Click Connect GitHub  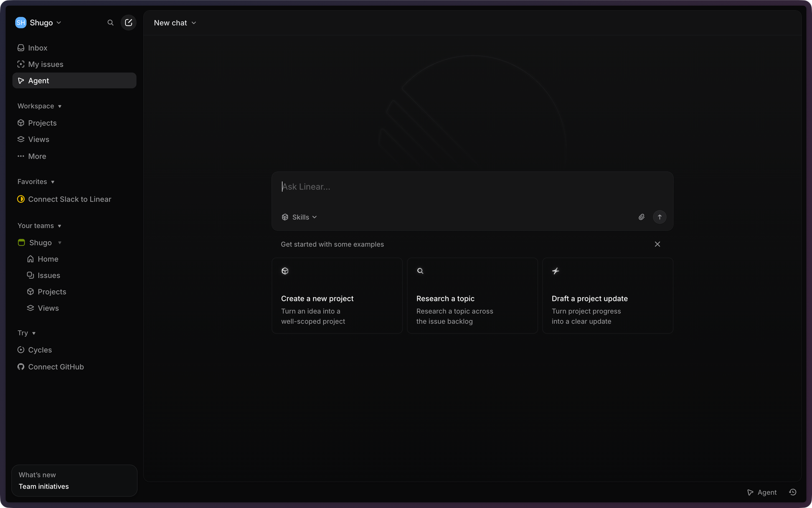point(74,367)
